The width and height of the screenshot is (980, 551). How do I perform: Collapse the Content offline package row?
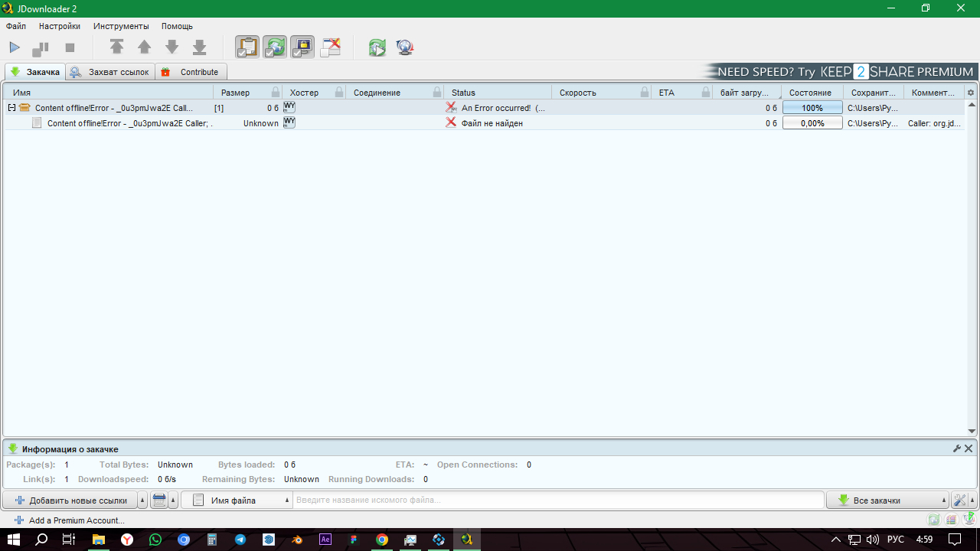11,108
